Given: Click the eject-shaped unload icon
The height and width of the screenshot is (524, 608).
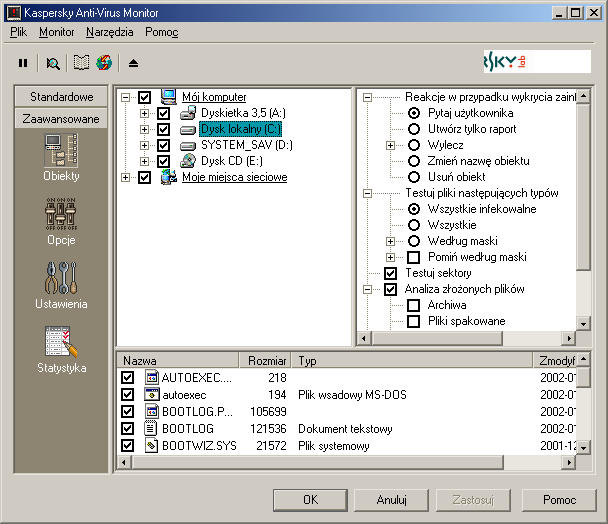Looking at the screenshot, I should tap(133, 63).
